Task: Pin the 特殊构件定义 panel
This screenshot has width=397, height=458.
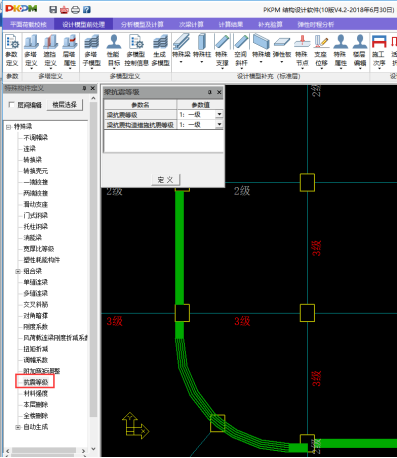Action: [84, 88]
